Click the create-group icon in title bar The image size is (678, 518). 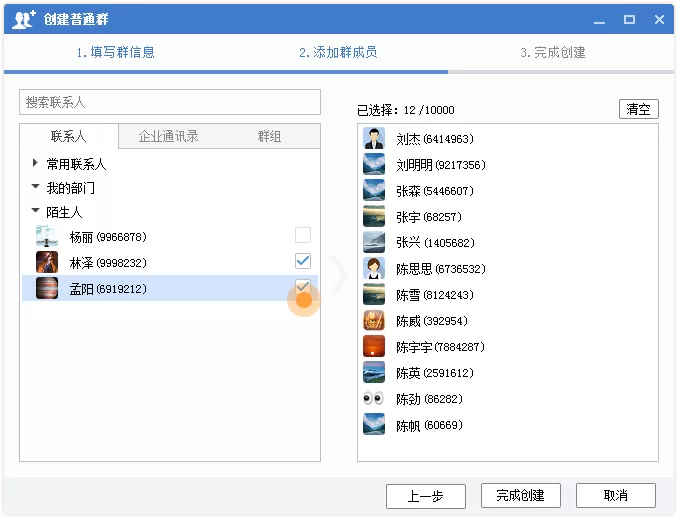point(23,19)
